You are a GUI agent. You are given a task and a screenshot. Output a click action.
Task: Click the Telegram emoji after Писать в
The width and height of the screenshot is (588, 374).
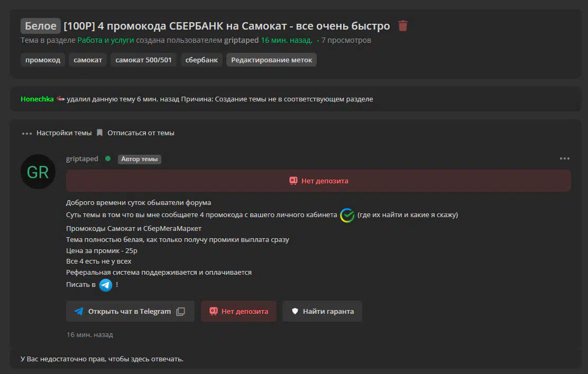point(106,285)
